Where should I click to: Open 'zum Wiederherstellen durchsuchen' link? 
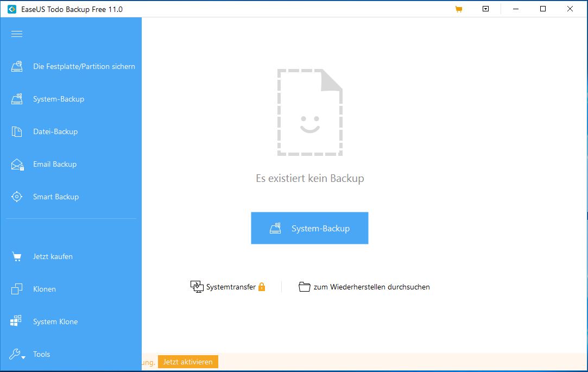[371, 287]
